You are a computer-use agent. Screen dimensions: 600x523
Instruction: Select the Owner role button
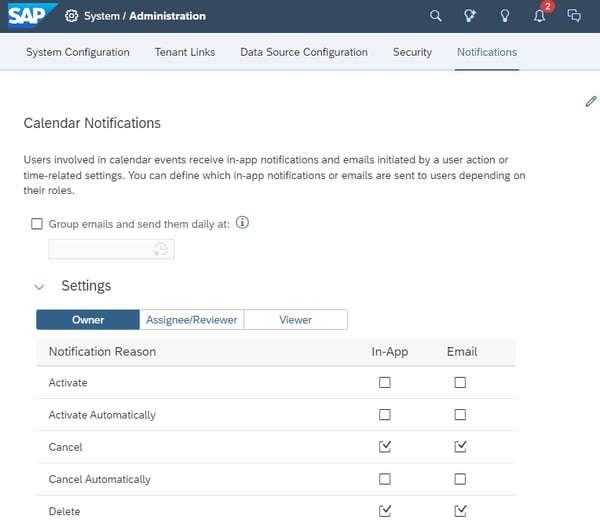(88, 319)
